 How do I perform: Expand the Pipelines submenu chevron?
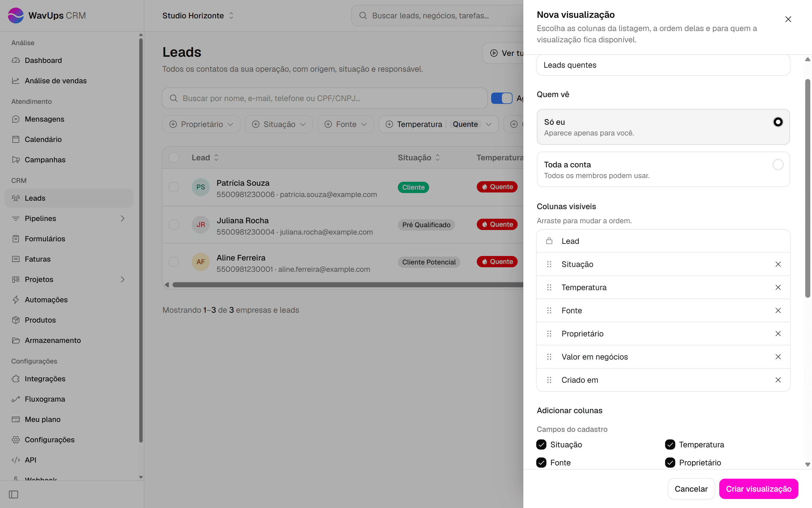[x=122, y=218]
